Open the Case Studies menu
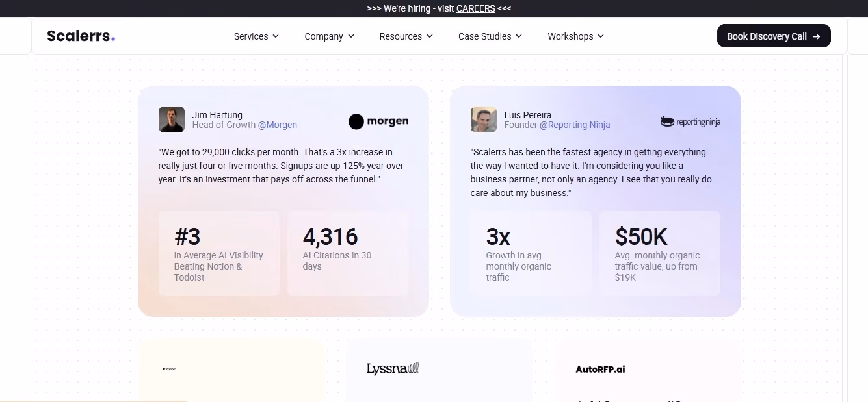This screenshot has width=868, height=402. tap(490, 36)
